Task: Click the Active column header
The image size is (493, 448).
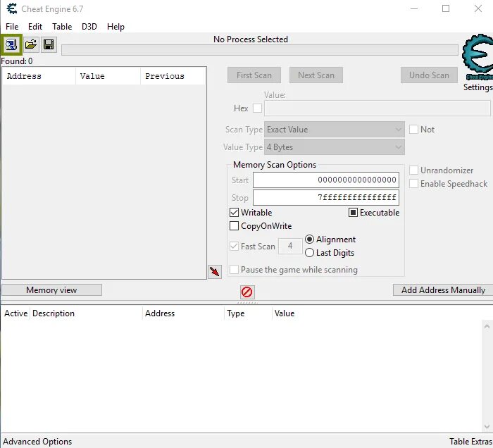Action: (15, 313)
